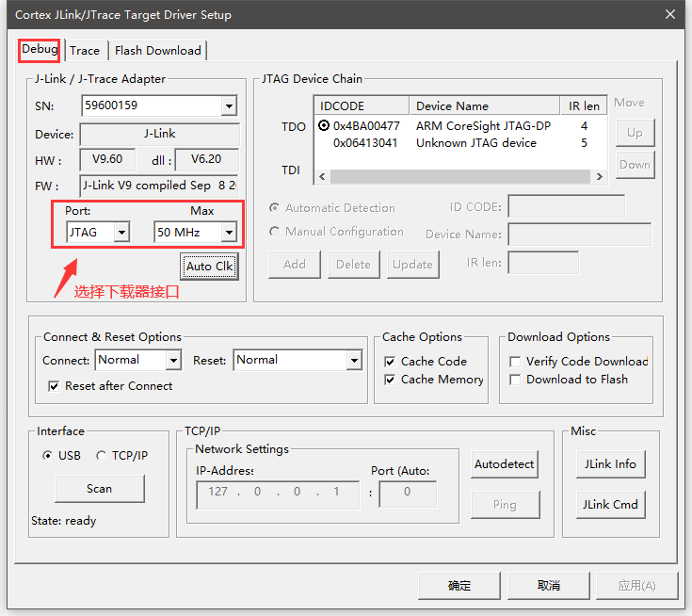The height and width of the screenshot is (616, 692).
Task: Click the ARM CoreSight JTAG-DP entry
Action: (x=483, y=126)
